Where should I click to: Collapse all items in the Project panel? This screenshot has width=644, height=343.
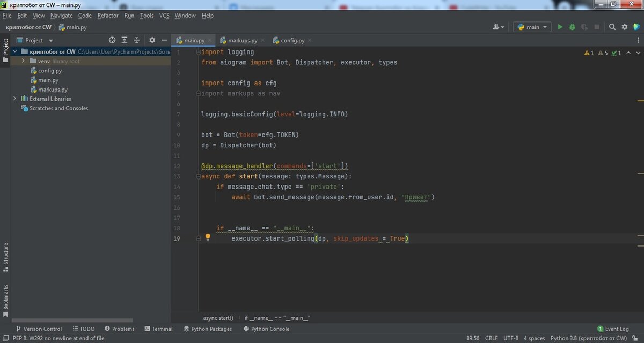[x=137, y=40]
